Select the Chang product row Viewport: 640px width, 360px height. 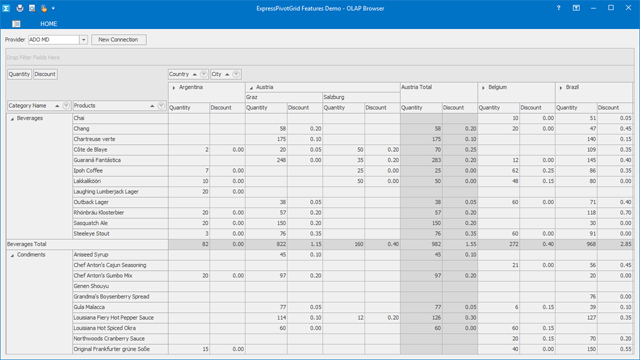(120, 129)
